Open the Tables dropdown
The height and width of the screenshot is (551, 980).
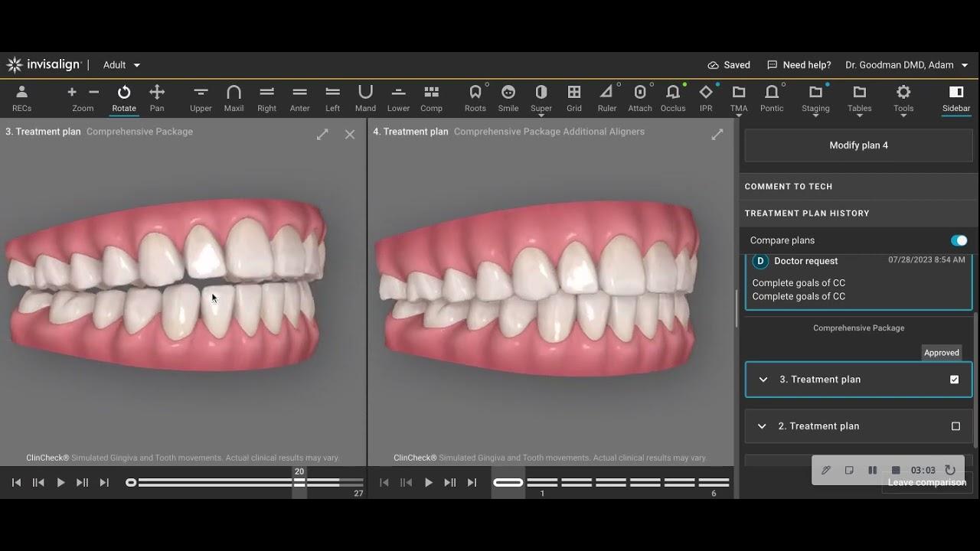coord(859,99)
